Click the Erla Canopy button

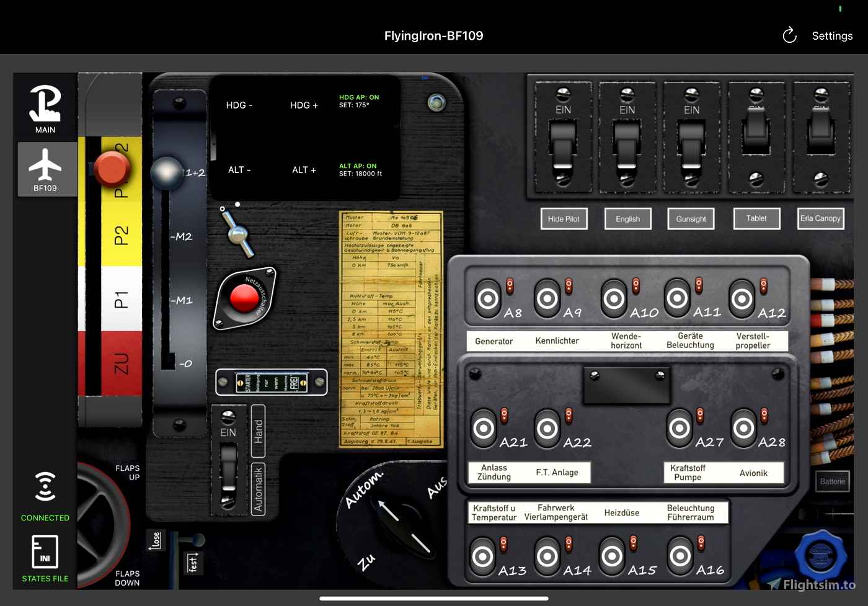(820, 218)
